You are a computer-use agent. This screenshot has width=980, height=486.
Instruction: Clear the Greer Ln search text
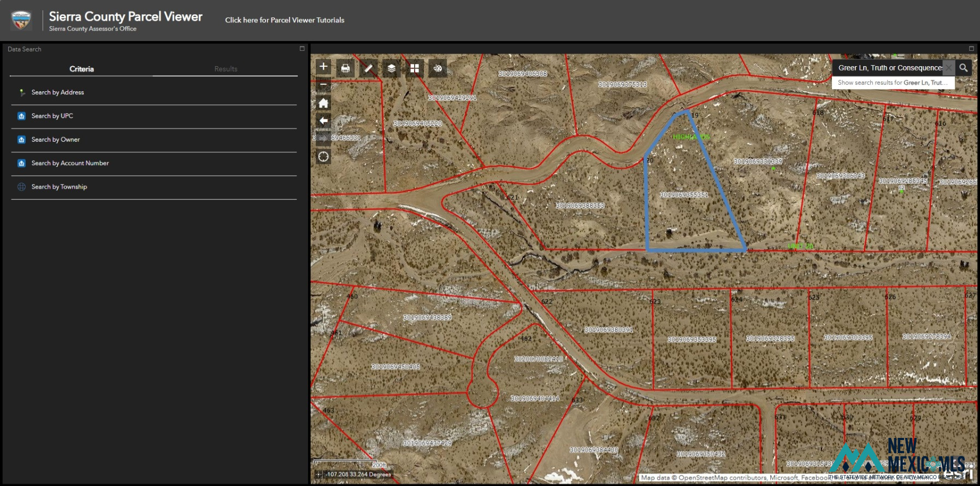click(949, 68)
